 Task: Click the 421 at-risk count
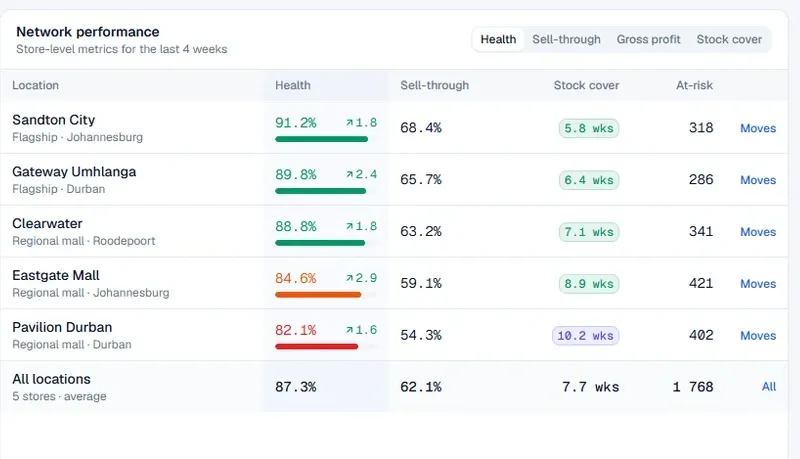[x=701, y=283]
